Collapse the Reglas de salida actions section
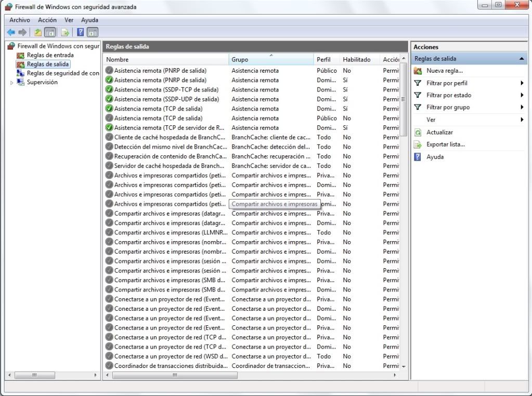 (x=522, y=59)
